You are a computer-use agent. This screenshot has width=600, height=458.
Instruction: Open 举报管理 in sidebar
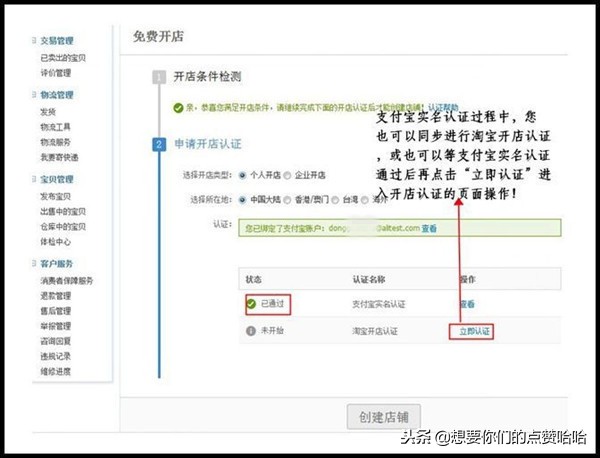pyautogui.click(x=55, y=326)
